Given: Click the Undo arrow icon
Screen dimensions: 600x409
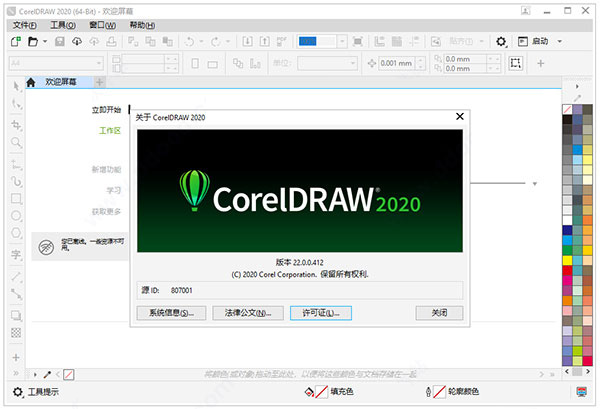Looking at the screenshot, I should click(189, 41).
